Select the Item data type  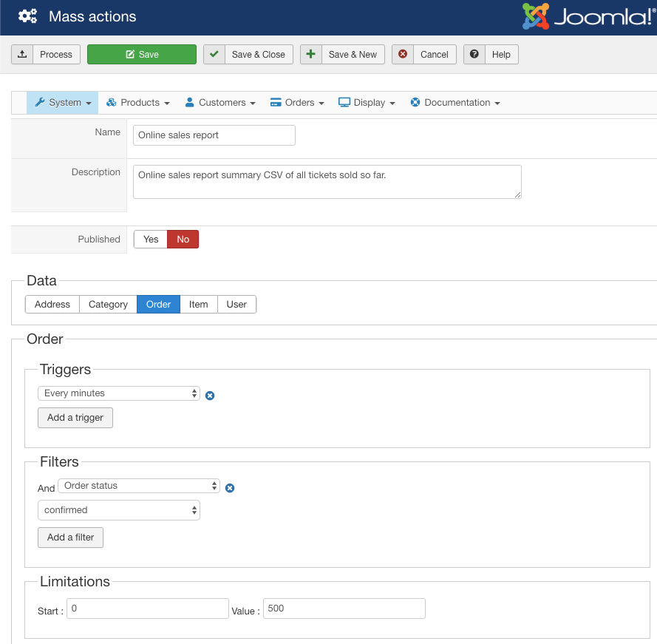(198, 305)
